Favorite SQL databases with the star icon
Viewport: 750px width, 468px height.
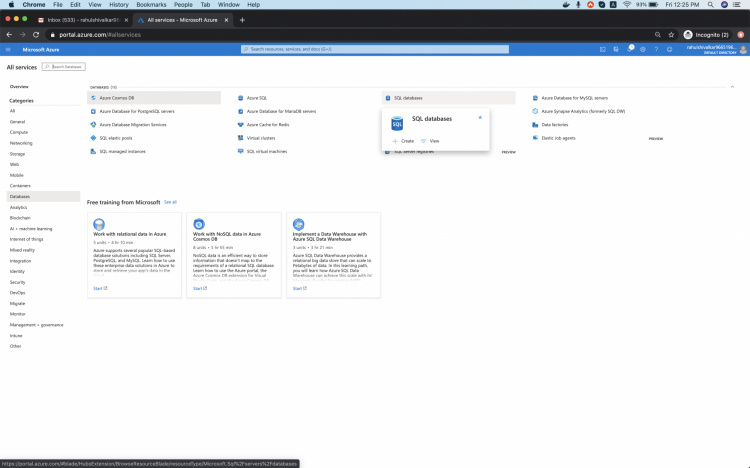click(x=480, y=117)
